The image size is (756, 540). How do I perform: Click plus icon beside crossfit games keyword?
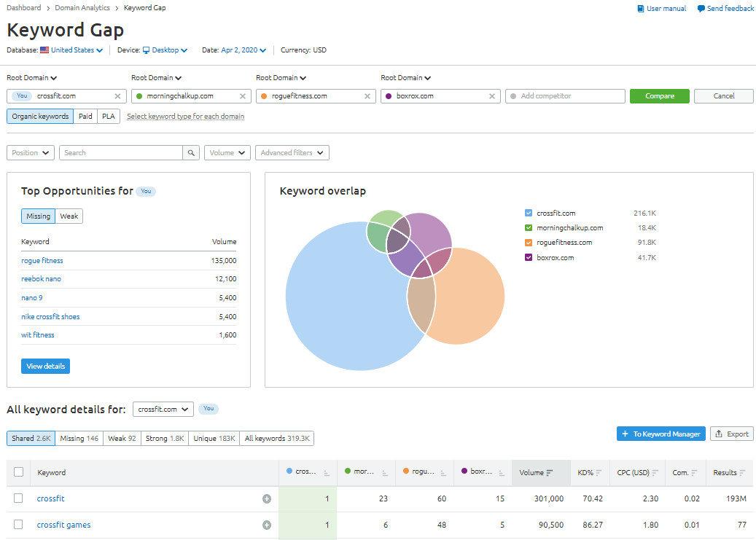coord(267,525)
